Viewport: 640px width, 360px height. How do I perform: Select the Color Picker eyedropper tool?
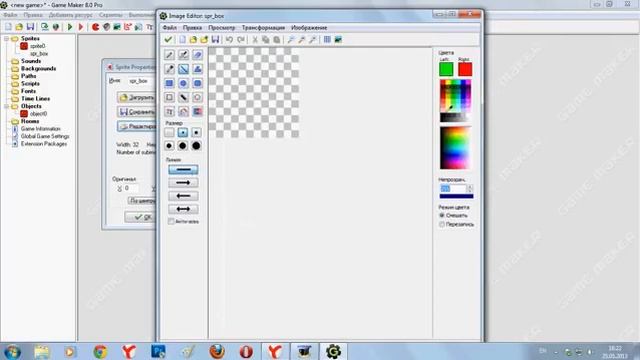(169, 69)
